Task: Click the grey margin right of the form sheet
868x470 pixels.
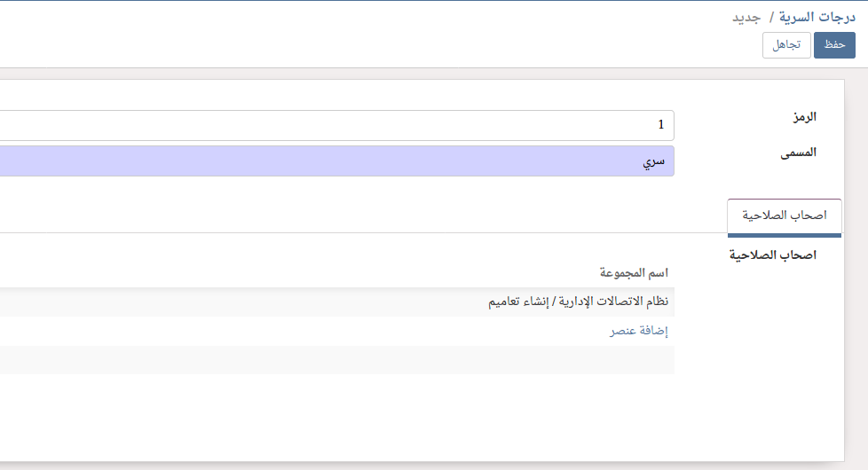Action: (x=856, y=266)
